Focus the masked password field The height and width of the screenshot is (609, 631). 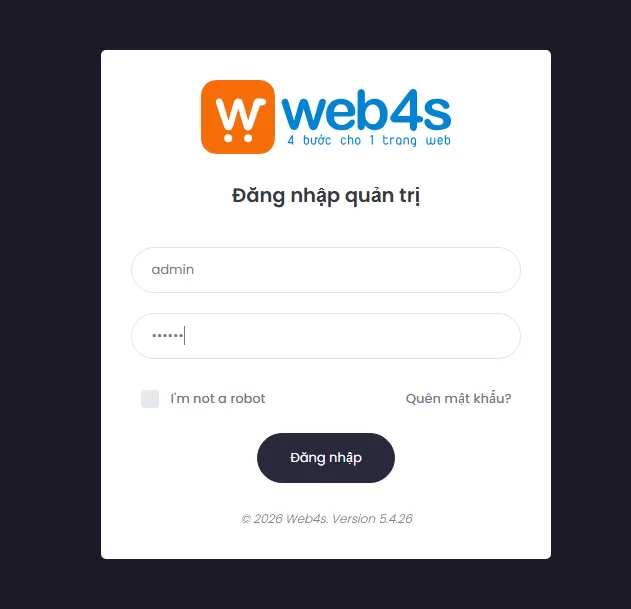point(326,336)
